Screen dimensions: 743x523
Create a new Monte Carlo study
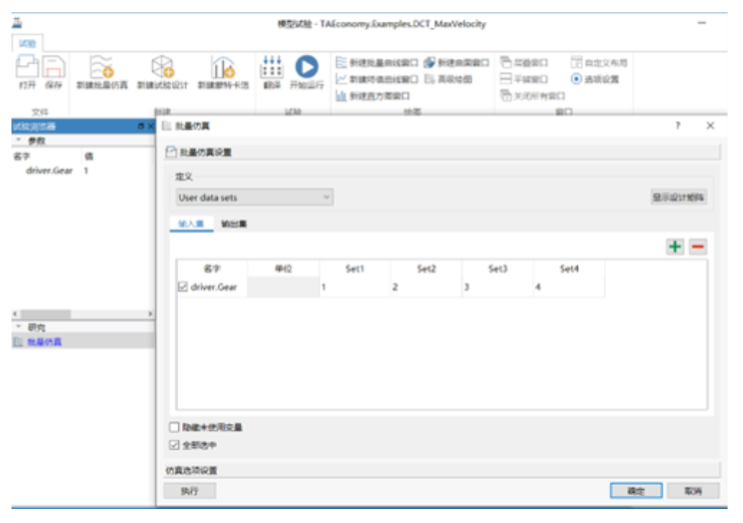click(x=223, y=72)
